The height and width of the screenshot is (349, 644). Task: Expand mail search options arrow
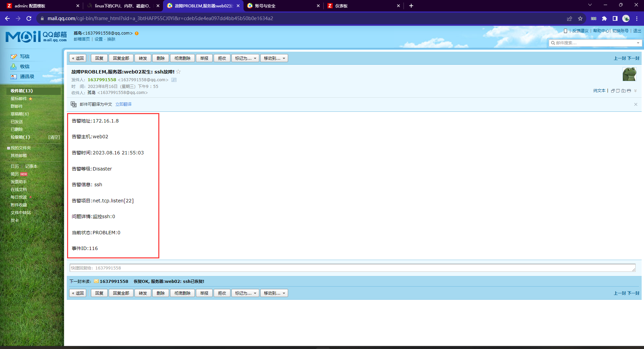(638, 43)
